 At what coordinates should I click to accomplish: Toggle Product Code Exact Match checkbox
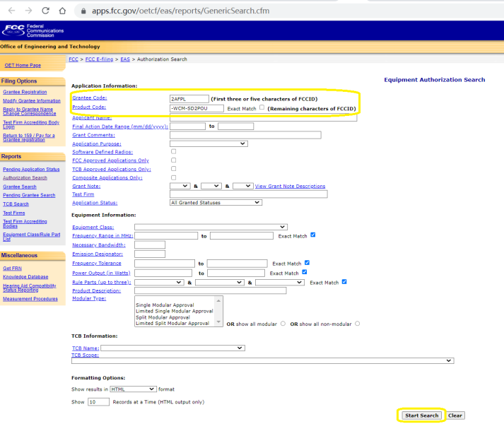262,107
